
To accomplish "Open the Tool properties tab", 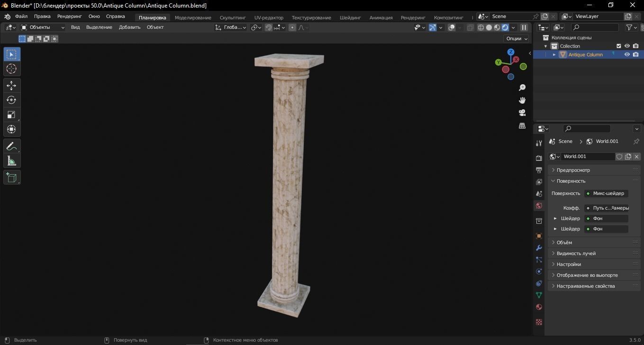I will click(x=539, y=143).
